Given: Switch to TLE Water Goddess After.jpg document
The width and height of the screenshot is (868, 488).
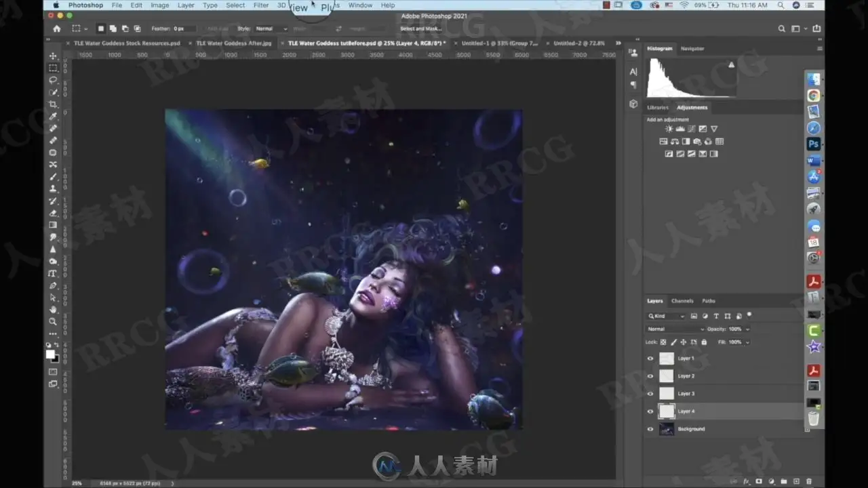Looking at the screenshot, I should 233,43.
